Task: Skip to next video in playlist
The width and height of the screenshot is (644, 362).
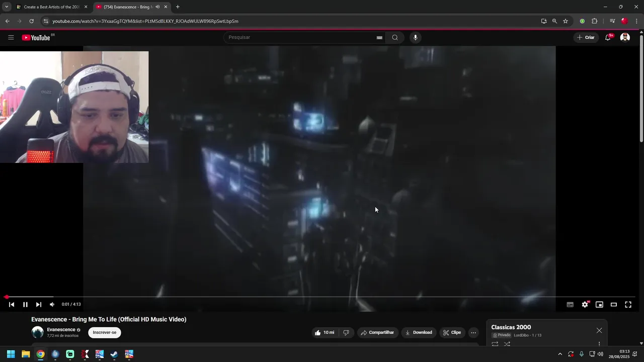Action: click(x=39, y=304)
